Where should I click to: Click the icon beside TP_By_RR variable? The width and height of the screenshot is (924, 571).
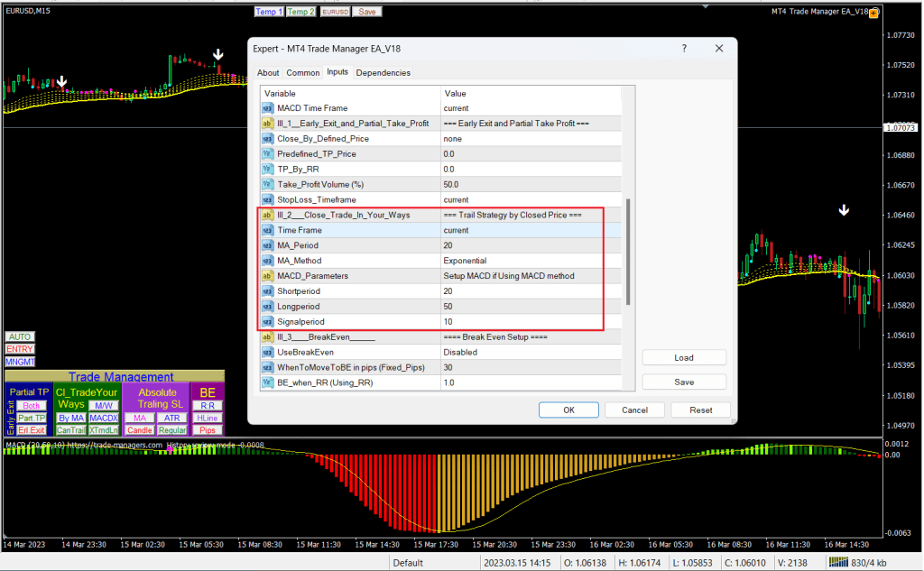pyautogui.click(x=267, y=169)
